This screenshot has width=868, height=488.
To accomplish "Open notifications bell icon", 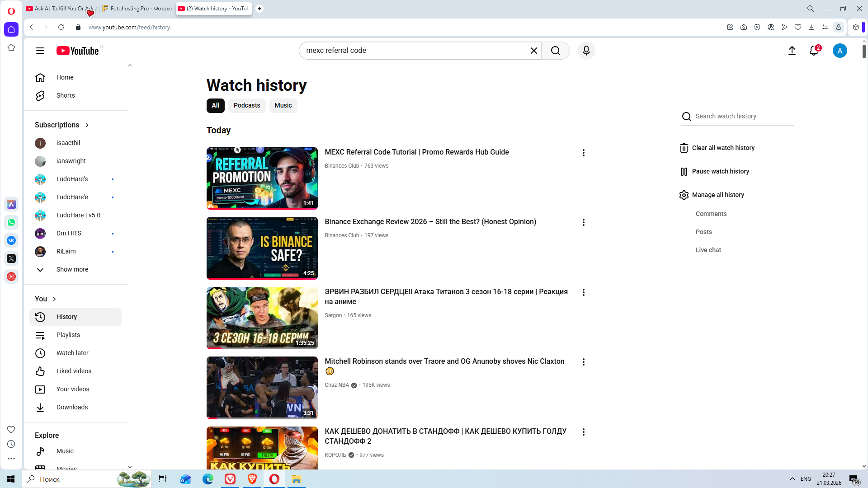I will click(814, 51).
